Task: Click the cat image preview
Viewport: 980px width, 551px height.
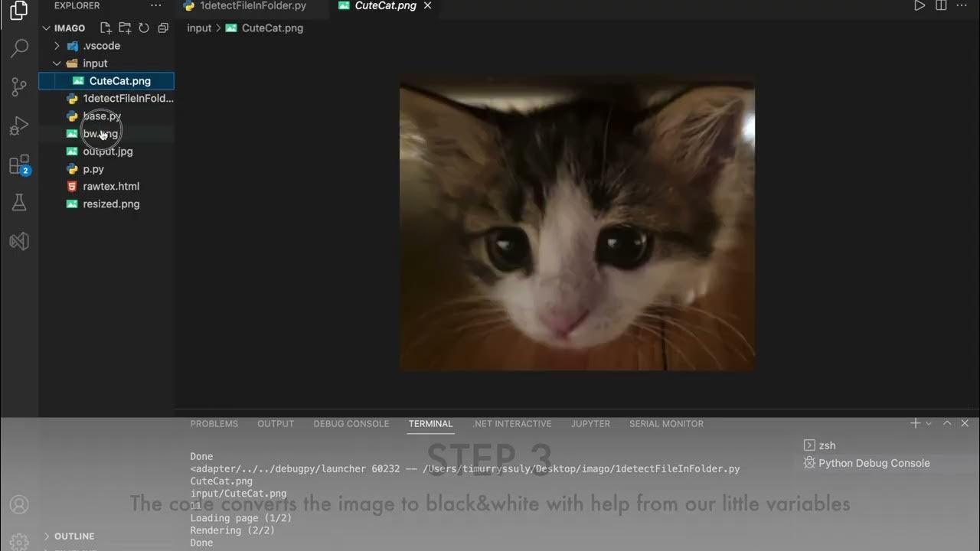Action: [577, 223]
